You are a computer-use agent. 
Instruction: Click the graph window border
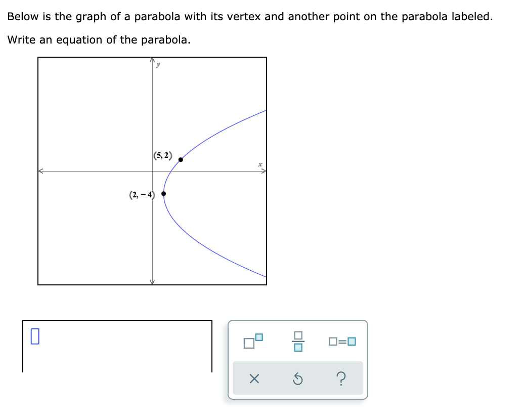(152, 58)
